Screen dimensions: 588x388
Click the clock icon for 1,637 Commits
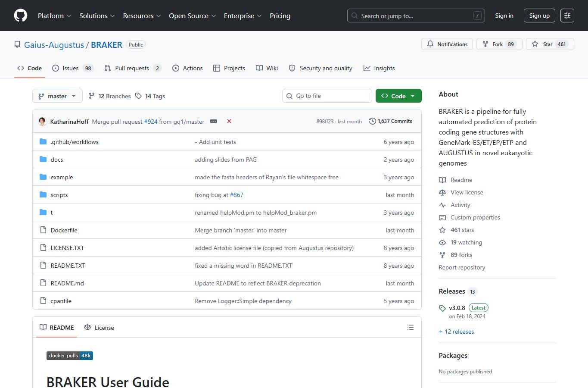(x=373, y=121)
